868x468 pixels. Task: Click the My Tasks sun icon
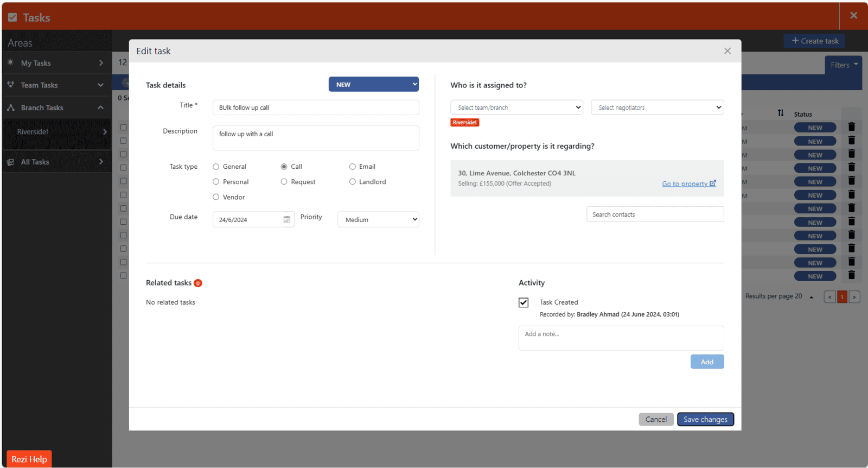click(10, 62)
